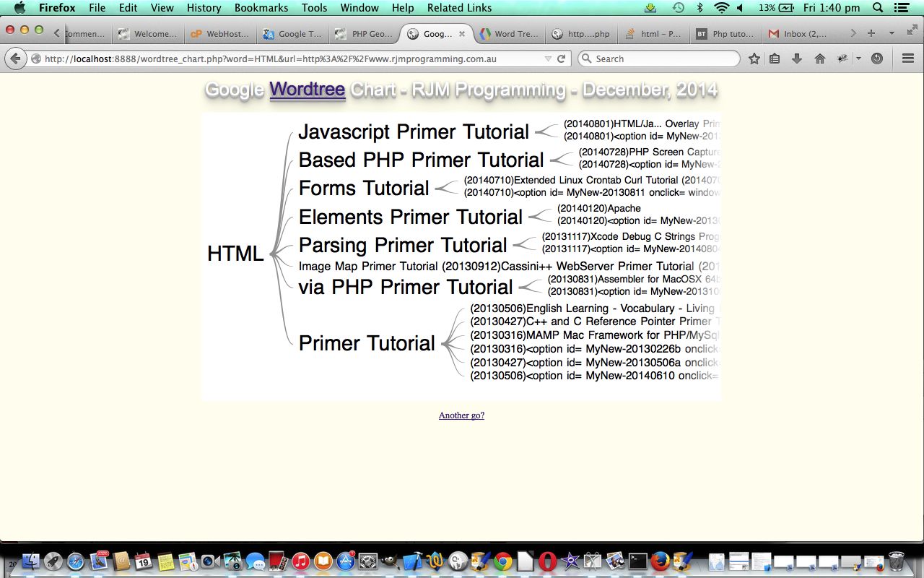Select Based PHP Primer Tutorial branch
Screen dimensions: 924x578
tap(421, 160)
